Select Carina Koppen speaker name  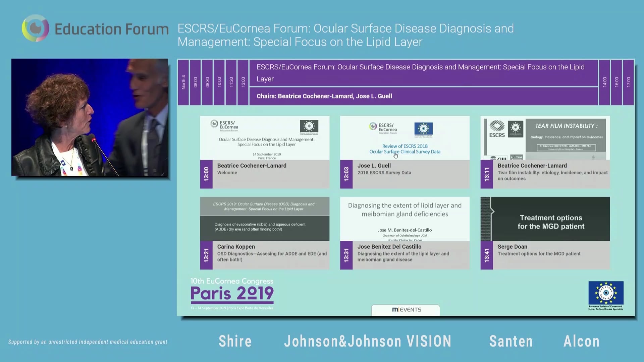pyautogui.click(x=236, y=247)
